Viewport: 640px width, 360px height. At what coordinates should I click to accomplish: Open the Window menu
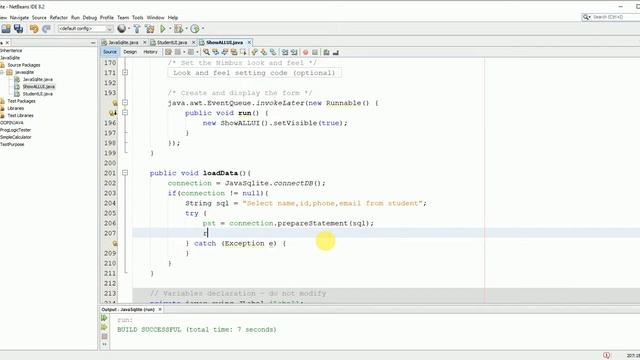pos(156,18)
